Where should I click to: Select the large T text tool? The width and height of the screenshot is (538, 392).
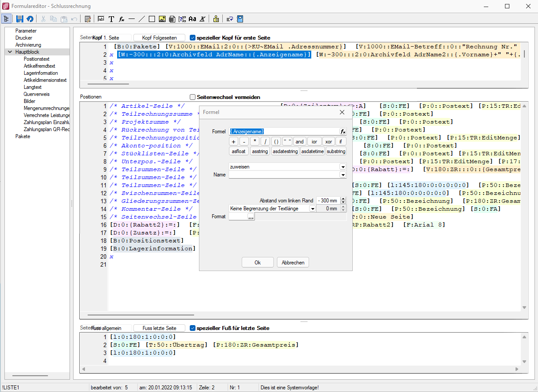111,19
